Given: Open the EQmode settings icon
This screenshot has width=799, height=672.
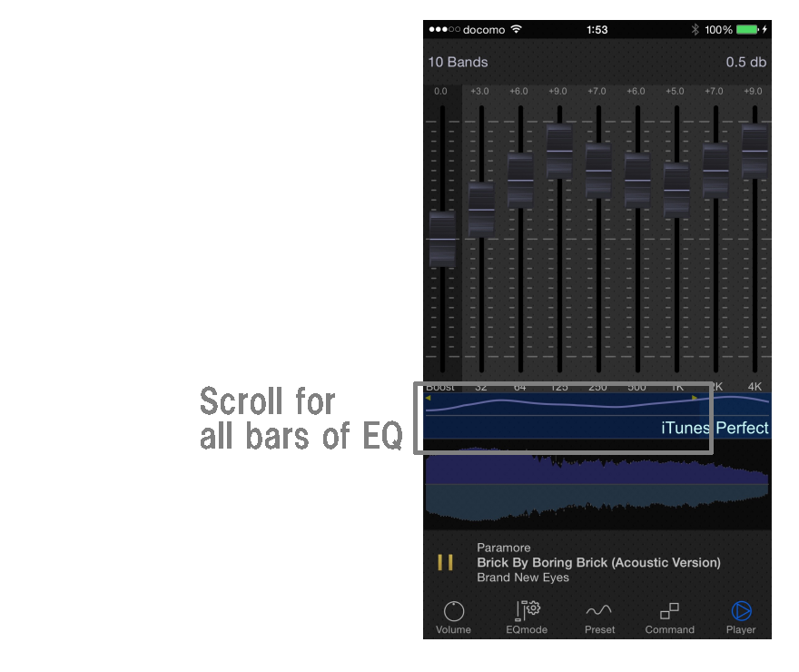Looking at the screenshot, I should (x=527, y=618).
